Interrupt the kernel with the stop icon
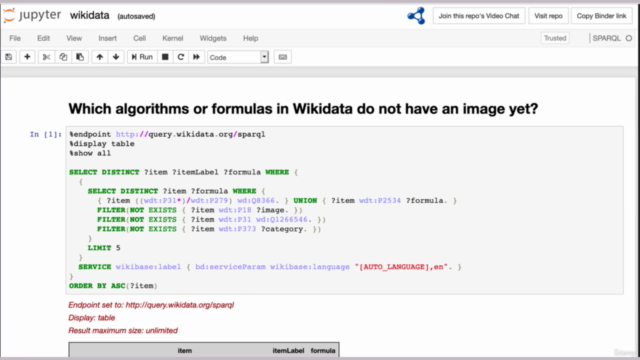The image size is (640, 360). pos(165,57)
